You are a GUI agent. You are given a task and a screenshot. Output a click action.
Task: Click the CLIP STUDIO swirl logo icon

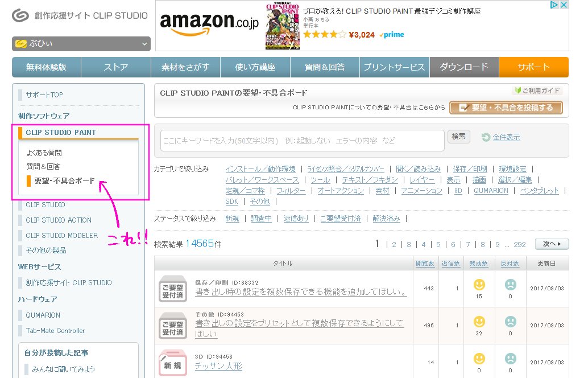20,15
